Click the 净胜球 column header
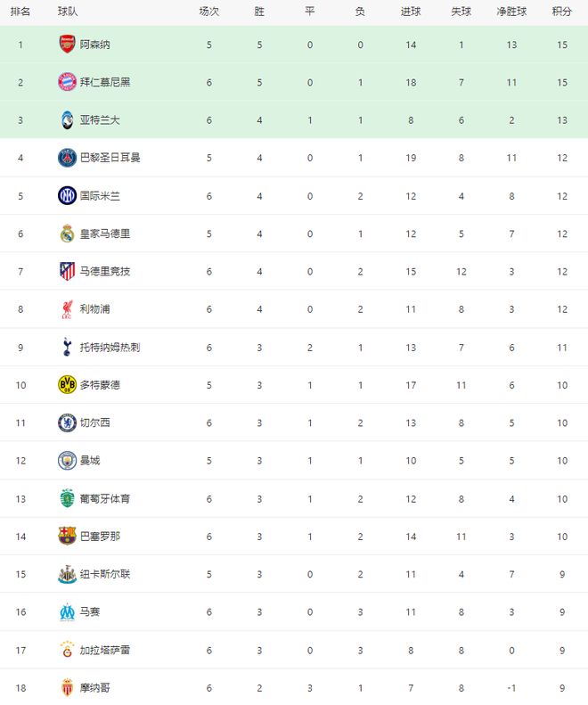 tap(511, 12)
